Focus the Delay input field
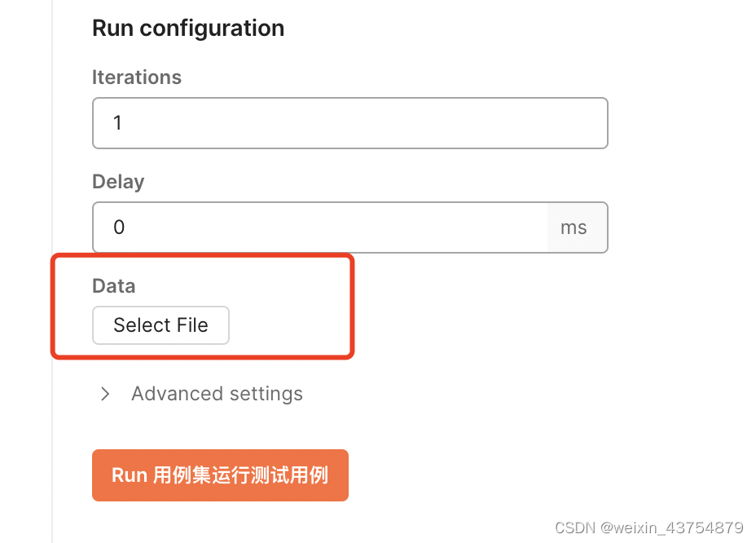 [x=319, y=227]
